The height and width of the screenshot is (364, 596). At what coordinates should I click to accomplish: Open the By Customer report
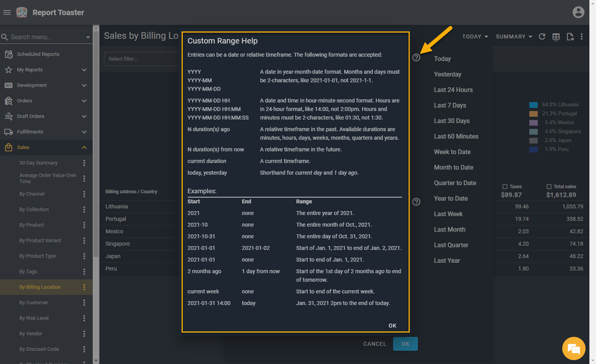[x=34, y=303]
